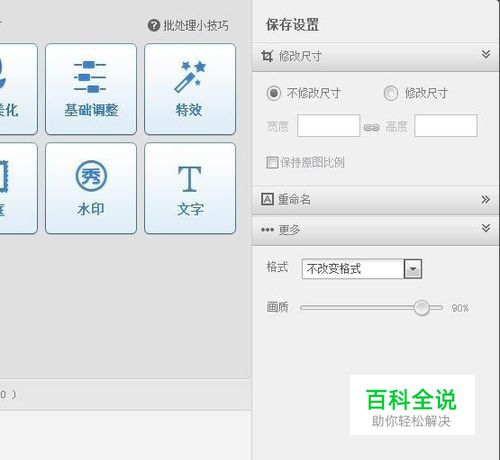Click the 高度 height input field
This screenshot has height=460, width=500.
click(x=446, y=125)
